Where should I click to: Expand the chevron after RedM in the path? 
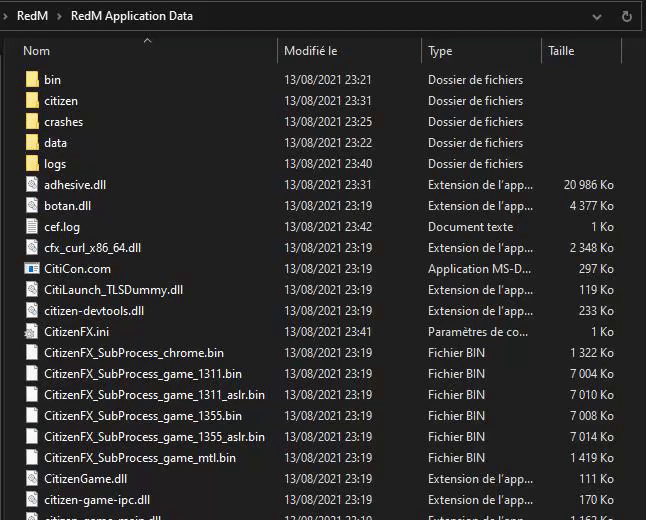pyautogui.click(x=59, y=16)
